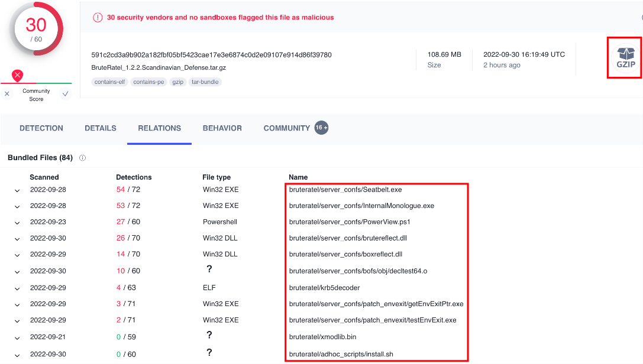Expand the xmodlib.bin row
This screenshot has width=643, height=364.
[17, 338]
